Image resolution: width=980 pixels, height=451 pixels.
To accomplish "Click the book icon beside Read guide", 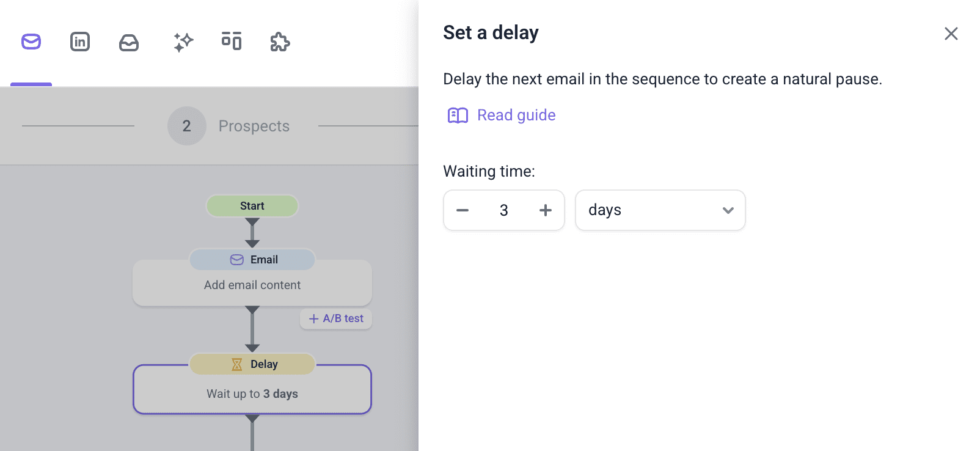I will [458, 116].
